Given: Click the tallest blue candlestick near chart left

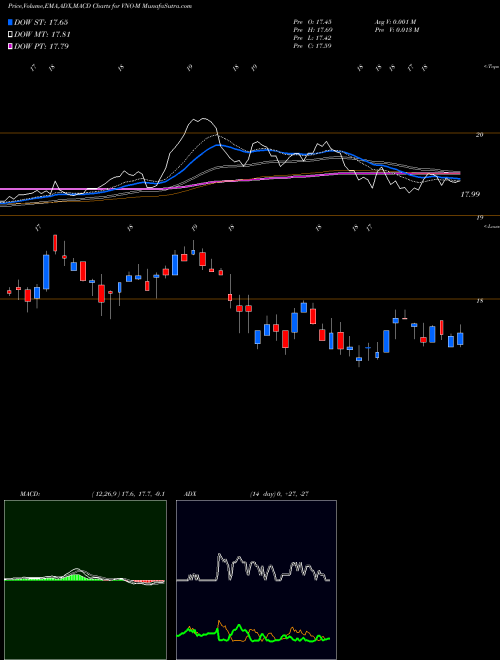Looking at the screenshot, I should [46, 270].
